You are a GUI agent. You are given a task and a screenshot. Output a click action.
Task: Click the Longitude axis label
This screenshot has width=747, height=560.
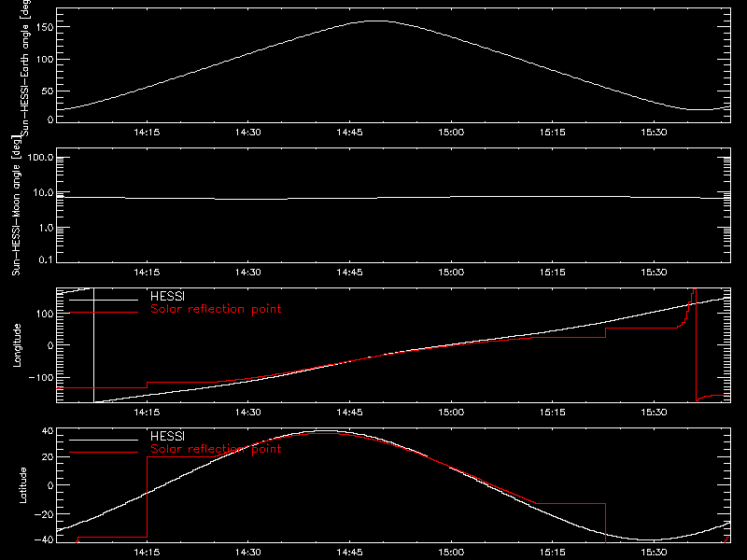tap(17, 345)
